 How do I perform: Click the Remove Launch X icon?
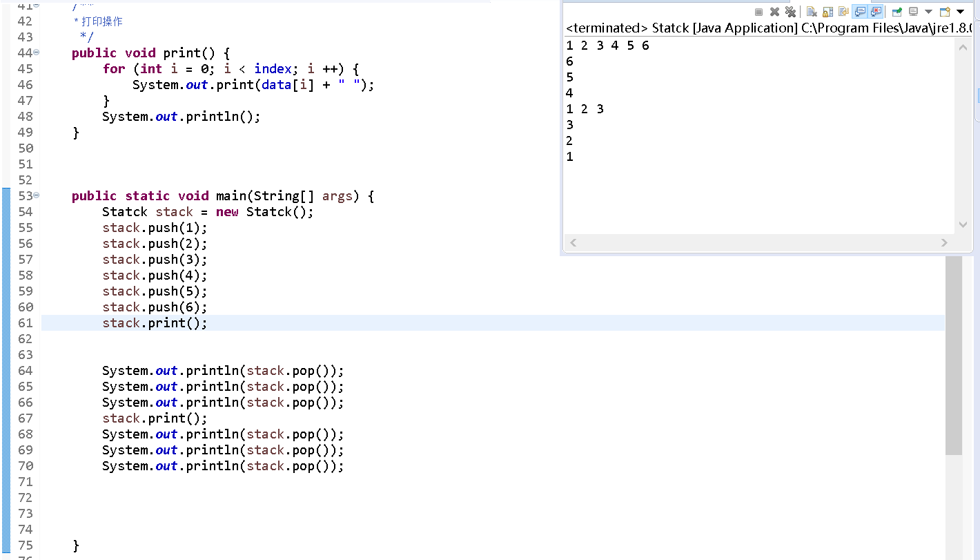pyautogui.click(x=774, y=12)
